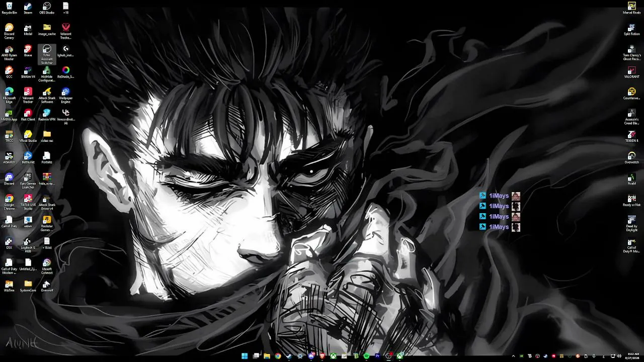The image size is (644, 362).
Task: Open the Radmin VPN shortcut
Action: click(x=47, y=115)
